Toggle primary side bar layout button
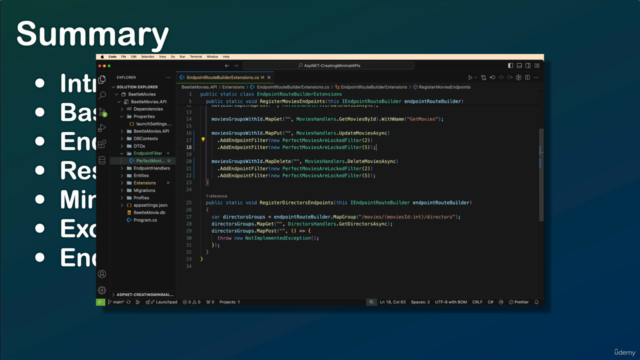This screenshot has height=360, width=640. coord(510,66)
